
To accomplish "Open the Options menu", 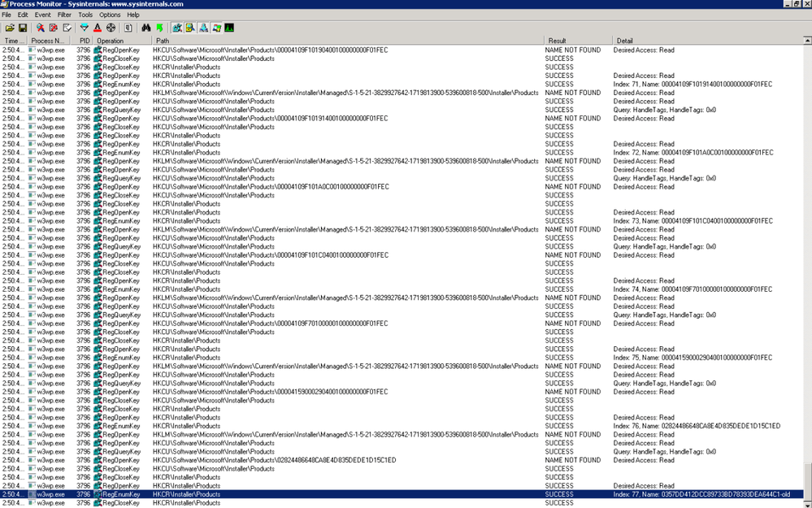I will coord(109,14).
